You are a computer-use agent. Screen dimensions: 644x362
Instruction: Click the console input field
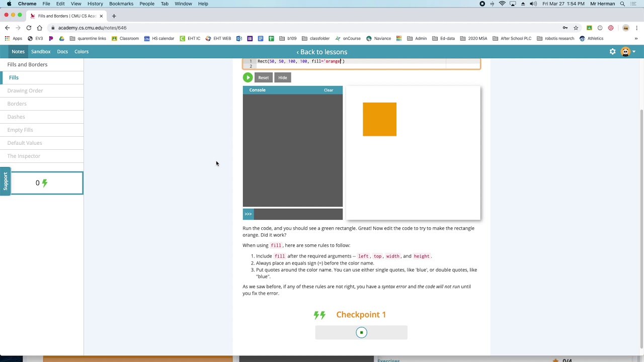pyautogui.click(x=298, y=214)
